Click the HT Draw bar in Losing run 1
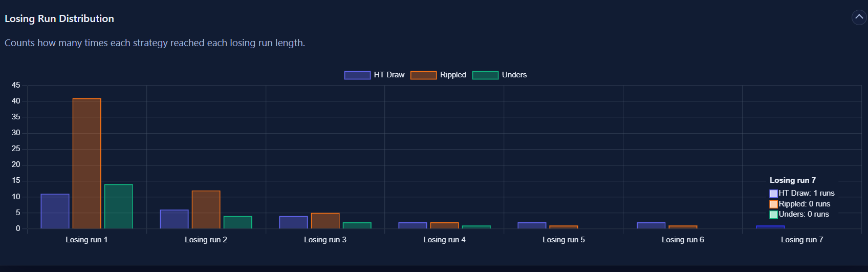The height and width of the screenshot is (272, 868). click(x=55, y=211)
